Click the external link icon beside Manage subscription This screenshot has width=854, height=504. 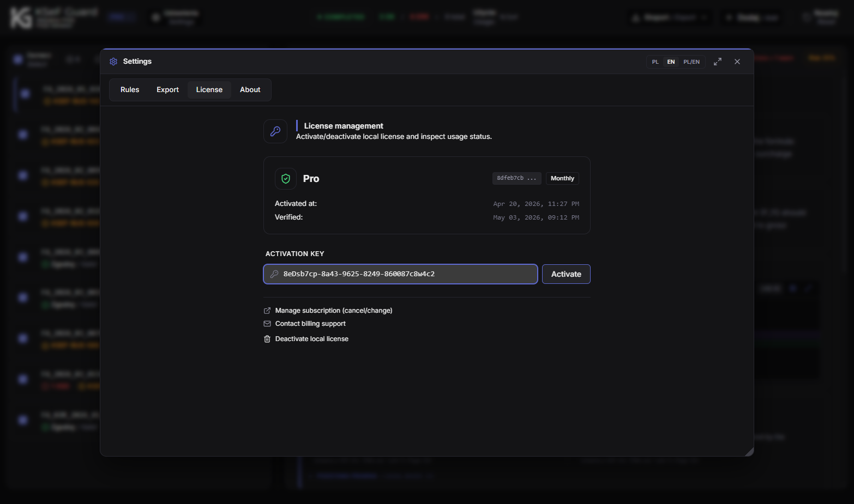[267, 311]
